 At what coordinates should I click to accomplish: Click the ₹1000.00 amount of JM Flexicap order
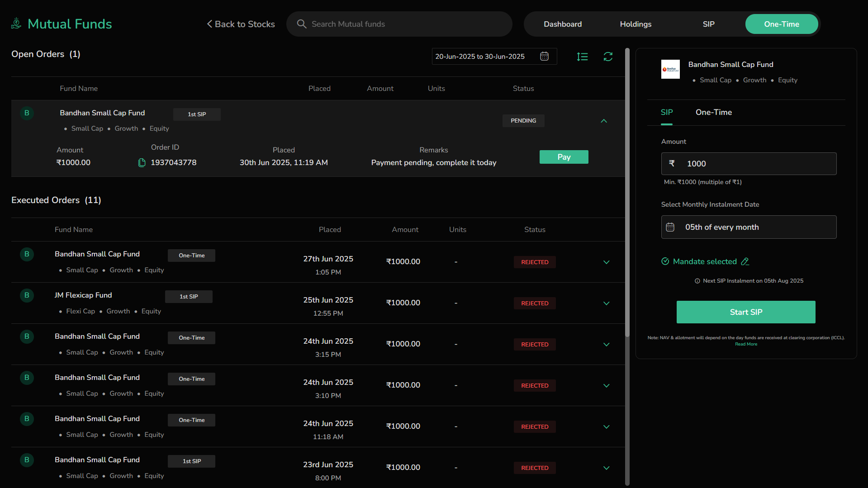pos(403,303)
